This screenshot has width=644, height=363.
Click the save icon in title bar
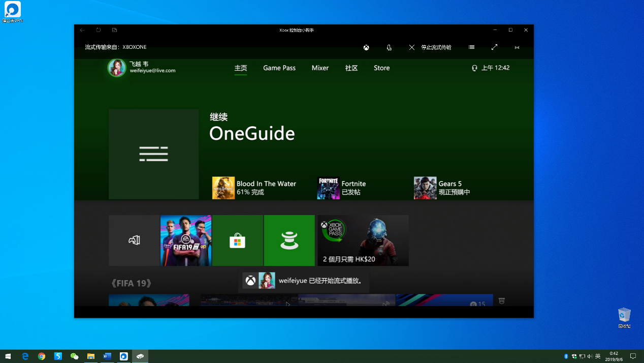point(114,30)
